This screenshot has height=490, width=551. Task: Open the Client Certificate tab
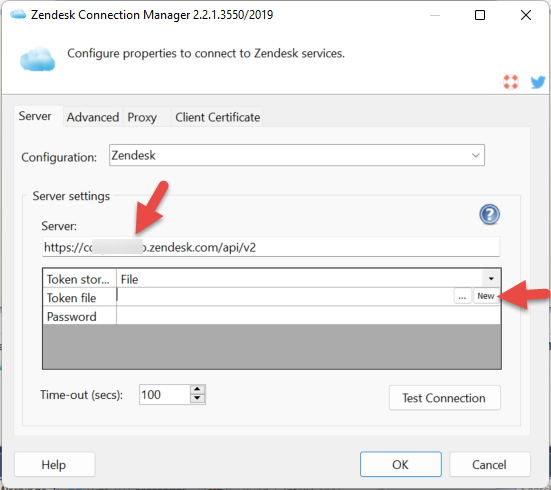pos(218,117)
